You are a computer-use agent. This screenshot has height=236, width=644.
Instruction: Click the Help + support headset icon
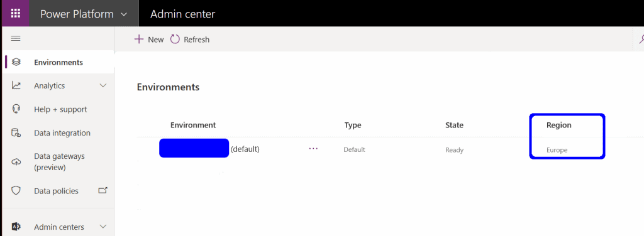click(x=16, y=109)
